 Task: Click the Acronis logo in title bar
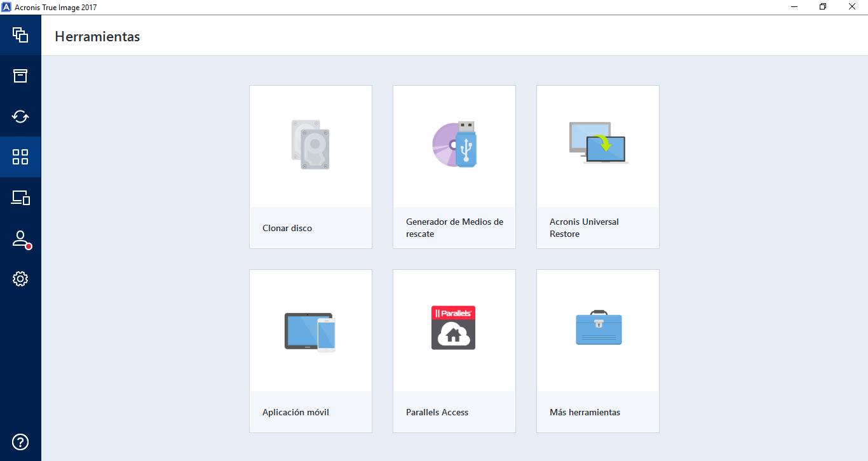pos(7,7)
